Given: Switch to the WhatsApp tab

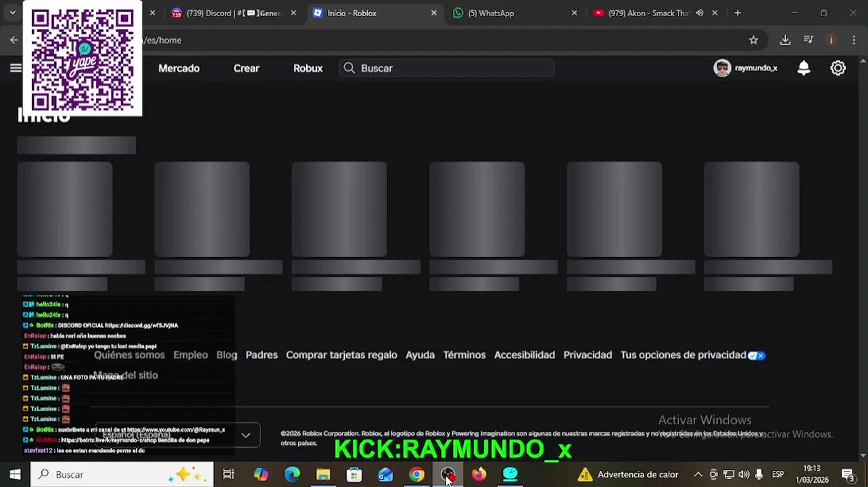Looking at the screenshot, I should point(514,13).
